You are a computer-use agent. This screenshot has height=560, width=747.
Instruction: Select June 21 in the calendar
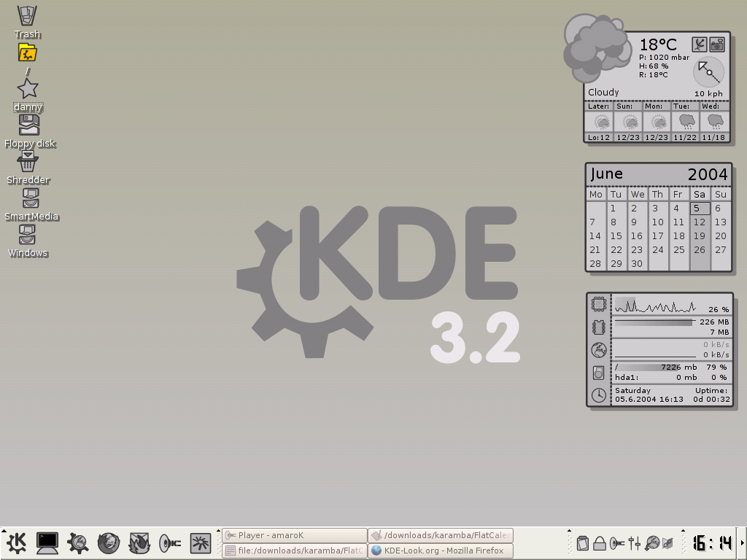(595, 249)
